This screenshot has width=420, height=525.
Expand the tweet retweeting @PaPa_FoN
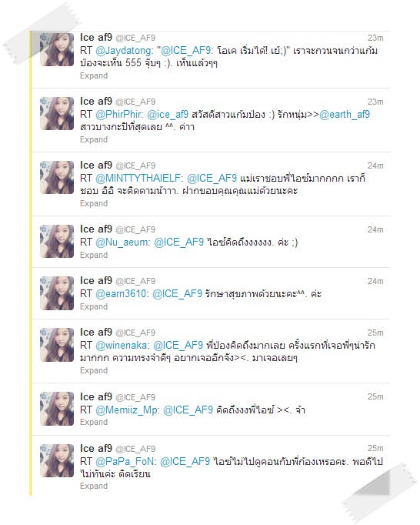pos(94,487)
